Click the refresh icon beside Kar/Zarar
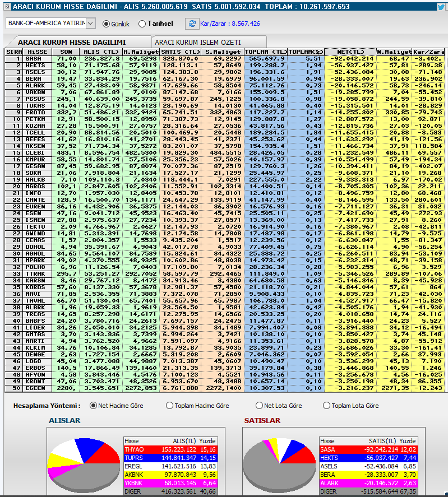Viewport: 448px width, 497px height. tap(192, 24)
